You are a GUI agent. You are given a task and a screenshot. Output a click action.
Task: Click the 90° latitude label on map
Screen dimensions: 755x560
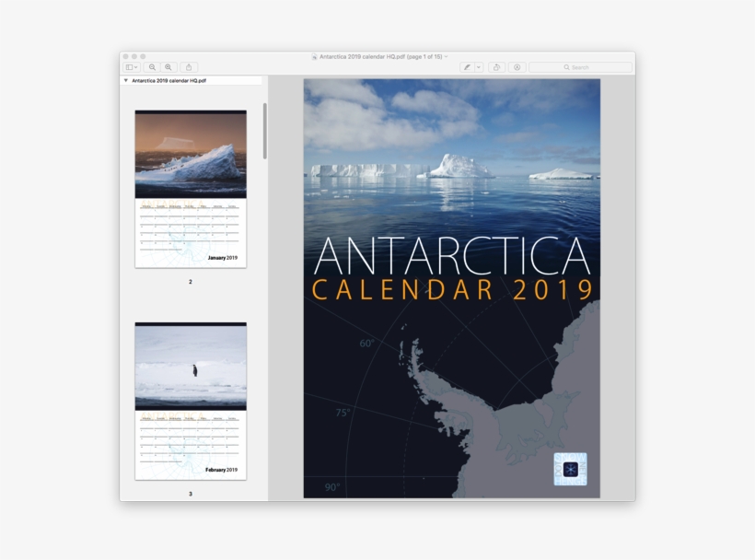[x=332, y=487]
